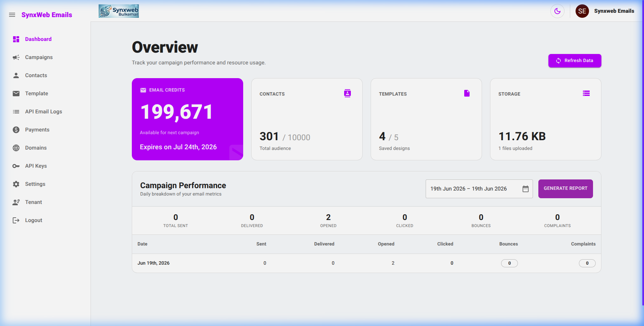This screenshot has width=644, height=326.
Task: Log out via Logout link
Action: coord(34,220)
